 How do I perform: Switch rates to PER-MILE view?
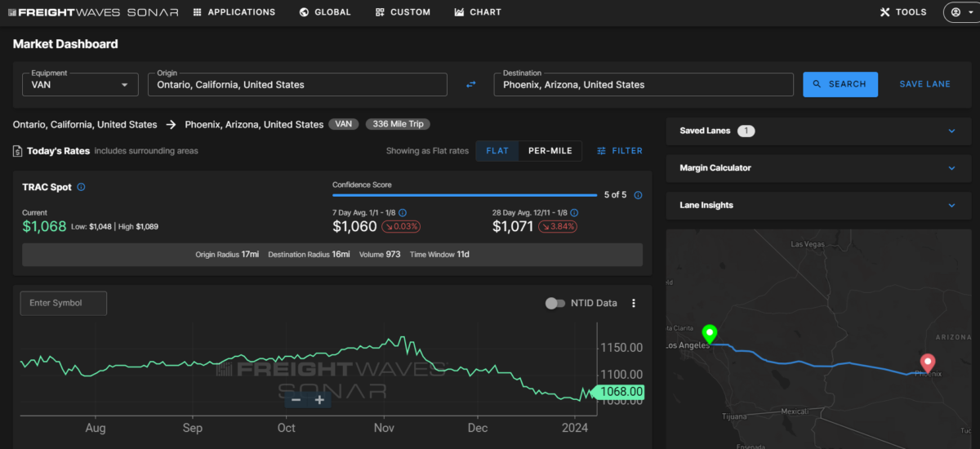click(x=550, y=151)
